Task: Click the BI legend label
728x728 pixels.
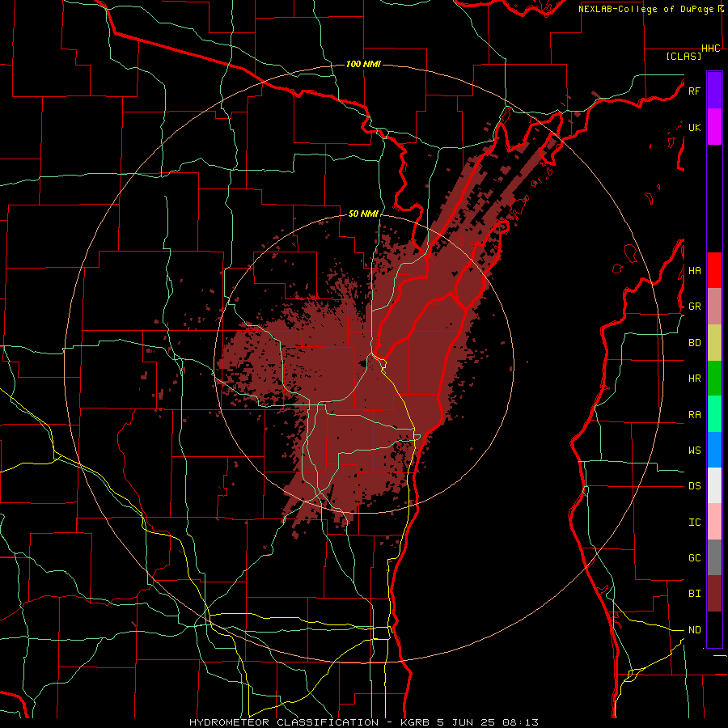Action: 694,594
